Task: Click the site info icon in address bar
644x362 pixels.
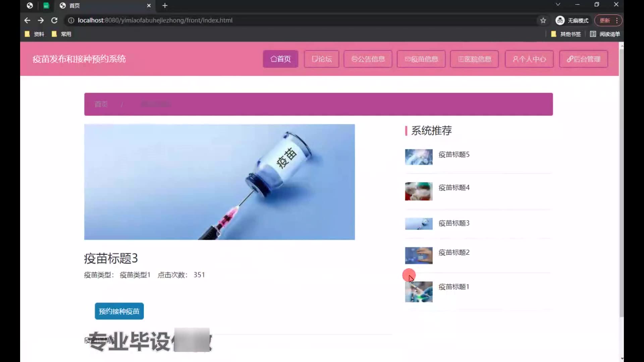Action: coord(71,20)
